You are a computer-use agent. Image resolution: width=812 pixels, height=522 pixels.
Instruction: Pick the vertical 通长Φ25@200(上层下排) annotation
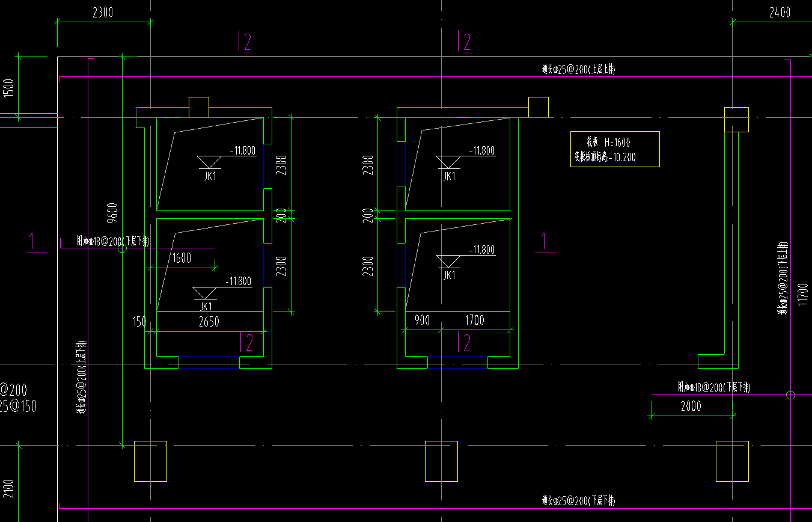tap(81, 377)
